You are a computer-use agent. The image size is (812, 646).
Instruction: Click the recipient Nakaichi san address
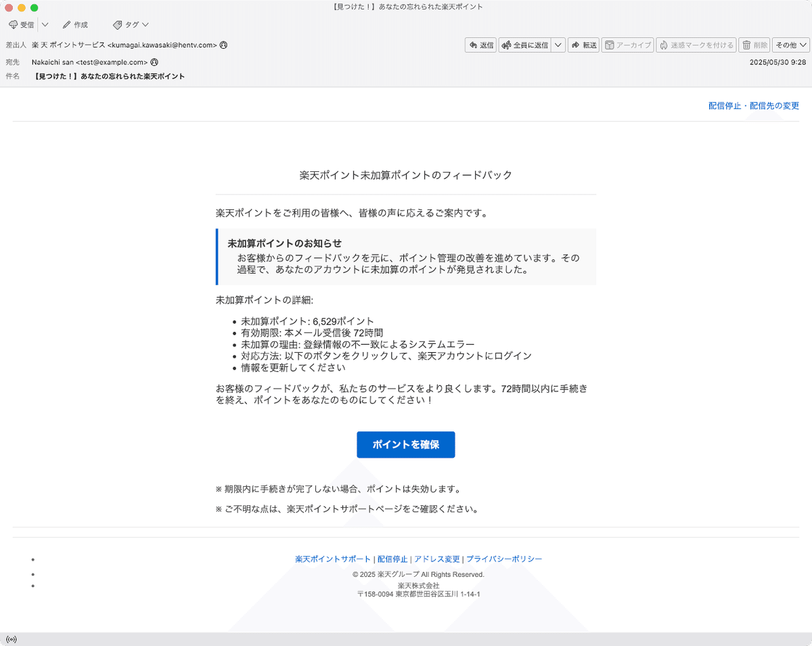89,62
